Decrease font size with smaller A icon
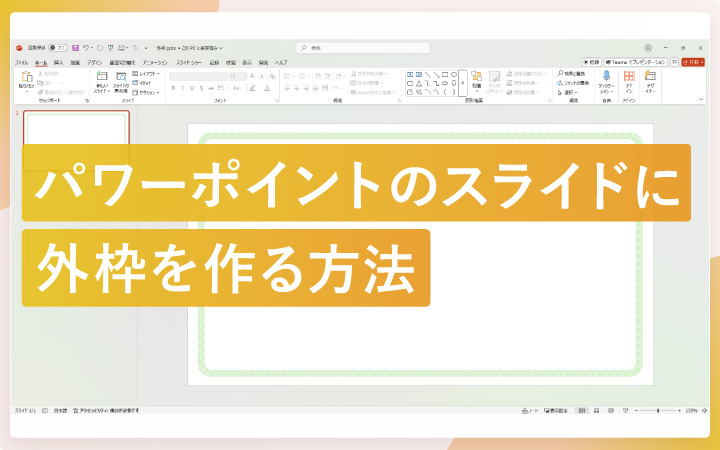The width and height of the screenshot is (720, 450). [262, 76]
